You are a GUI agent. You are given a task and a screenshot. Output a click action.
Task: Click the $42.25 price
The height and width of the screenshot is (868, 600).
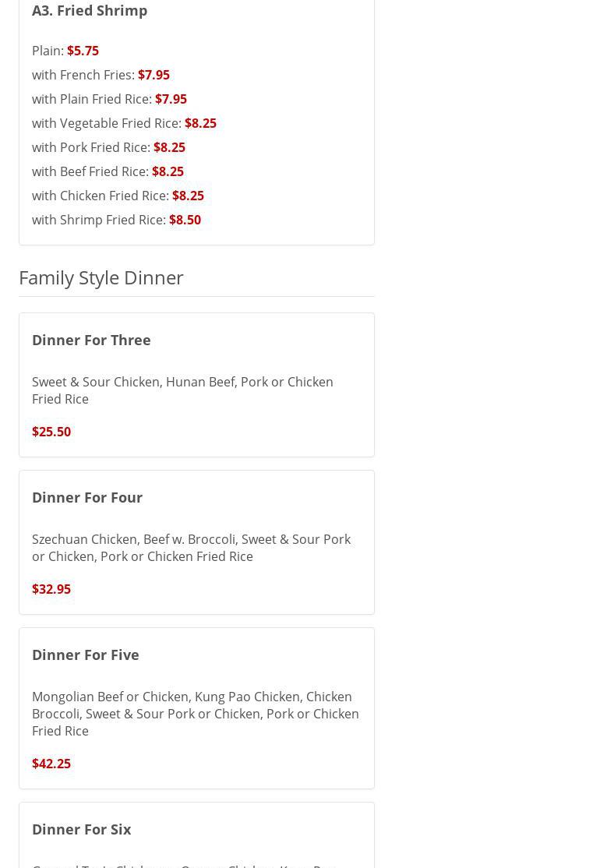click(x=51, y=764)
